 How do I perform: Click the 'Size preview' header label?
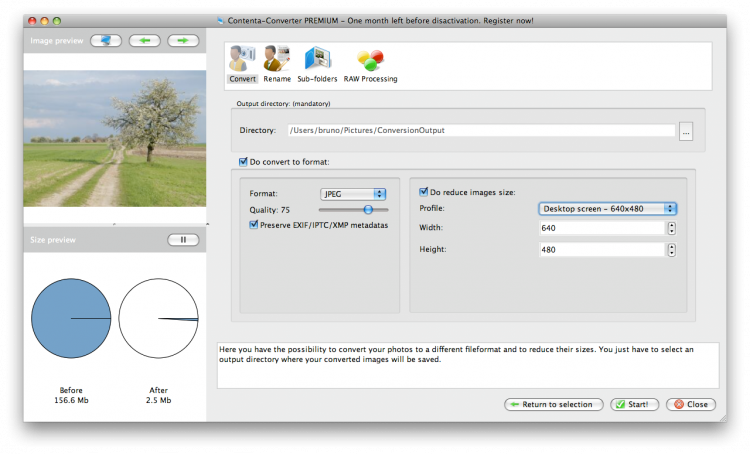(x=53, y=240)
